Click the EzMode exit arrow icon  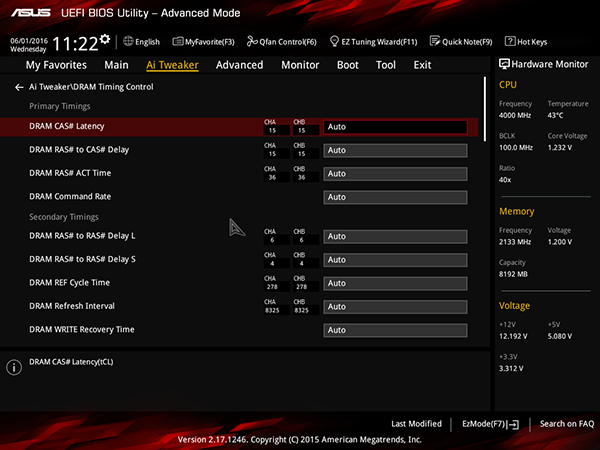pos(514,424)
